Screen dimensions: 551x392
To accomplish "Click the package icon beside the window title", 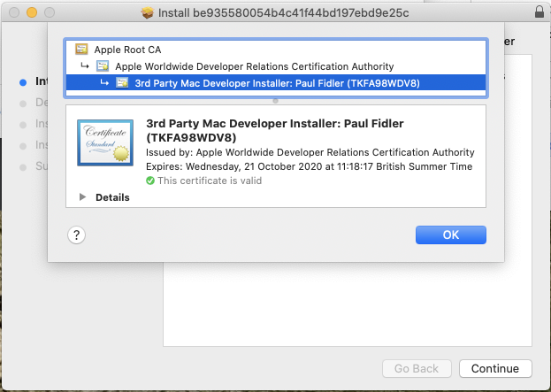I will 147,12.
